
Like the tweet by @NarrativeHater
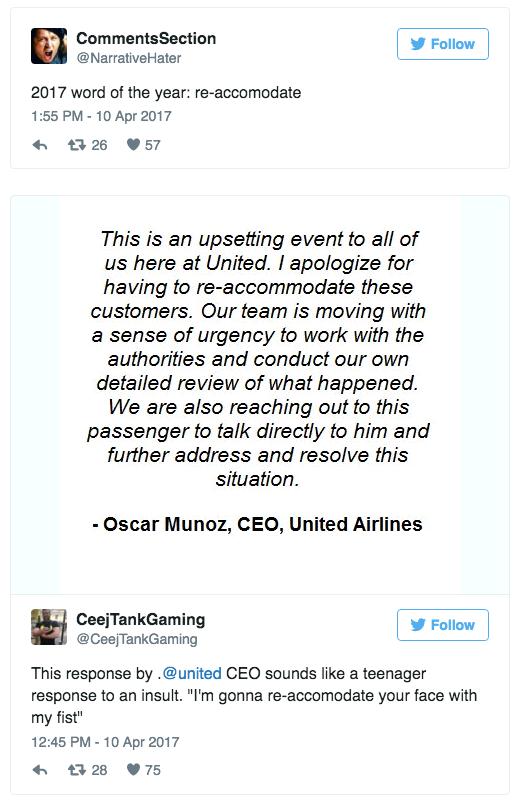point(134,144)
